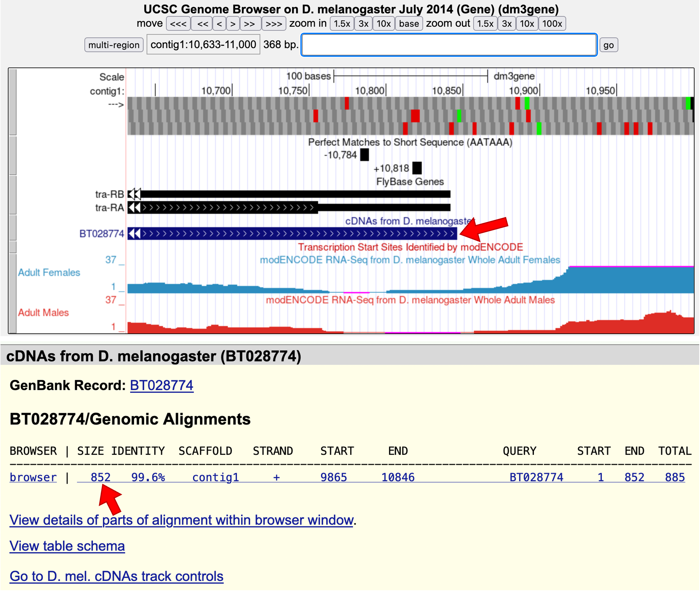Move left with << button

tap(202, 24)
